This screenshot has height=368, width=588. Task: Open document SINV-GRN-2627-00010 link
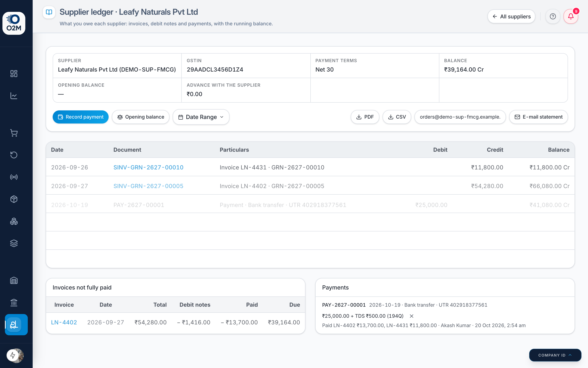(148, 167)
